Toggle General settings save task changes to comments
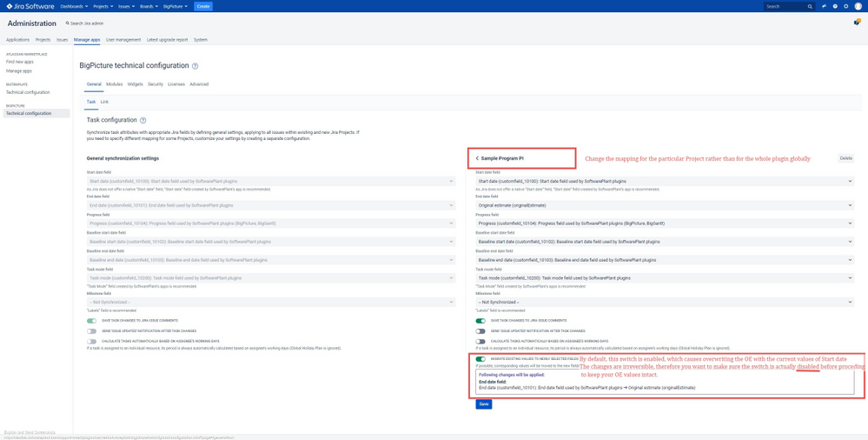 click(91, 320)
